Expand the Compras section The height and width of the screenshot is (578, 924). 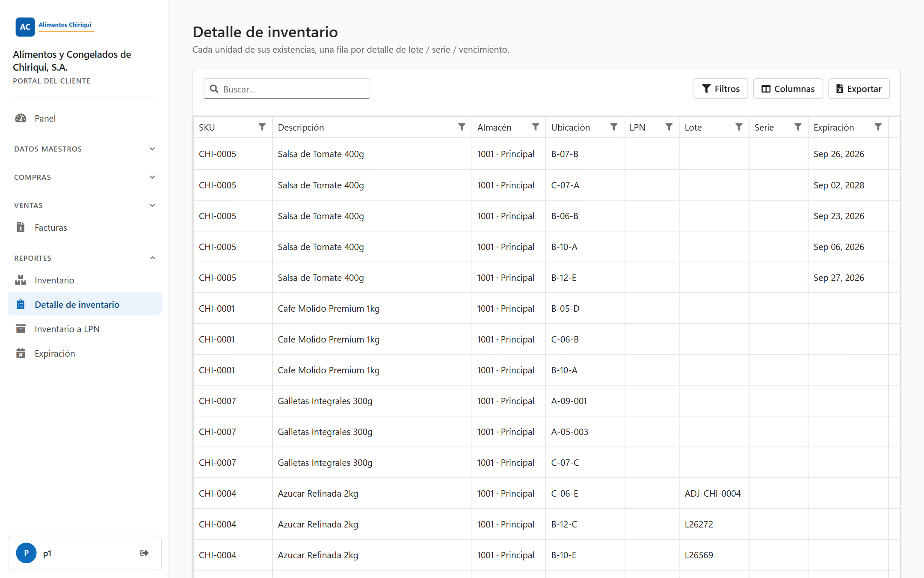(85, 177)
